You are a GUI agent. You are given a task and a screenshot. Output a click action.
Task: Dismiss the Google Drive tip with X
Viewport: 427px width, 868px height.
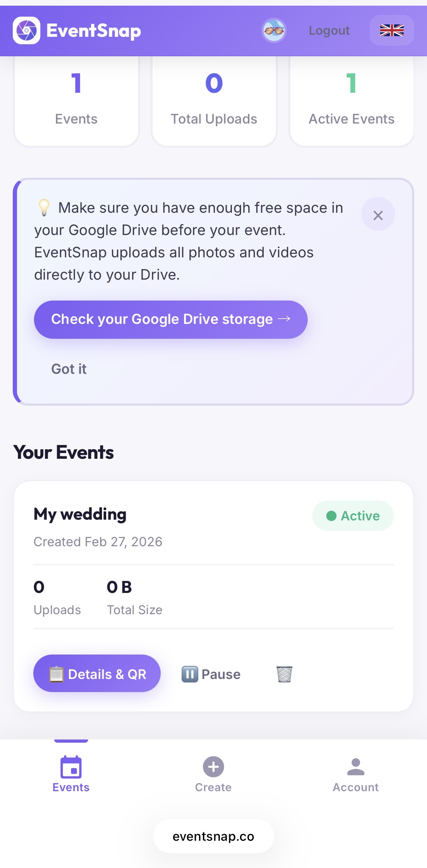coord(378,215)
